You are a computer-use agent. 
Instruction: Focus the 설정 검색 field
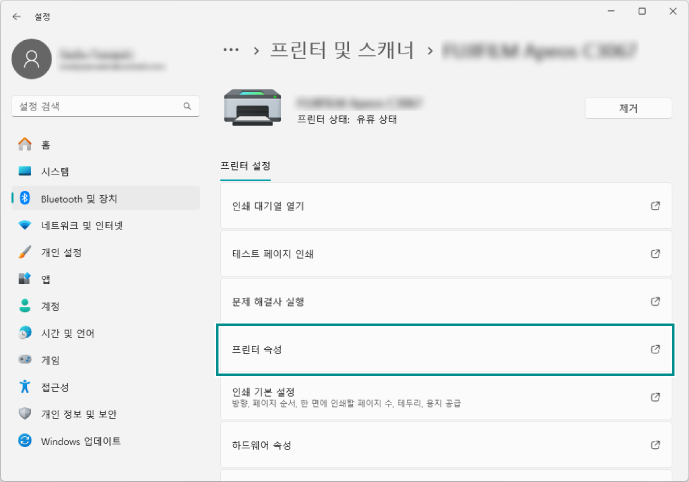(x=105, y=106)
